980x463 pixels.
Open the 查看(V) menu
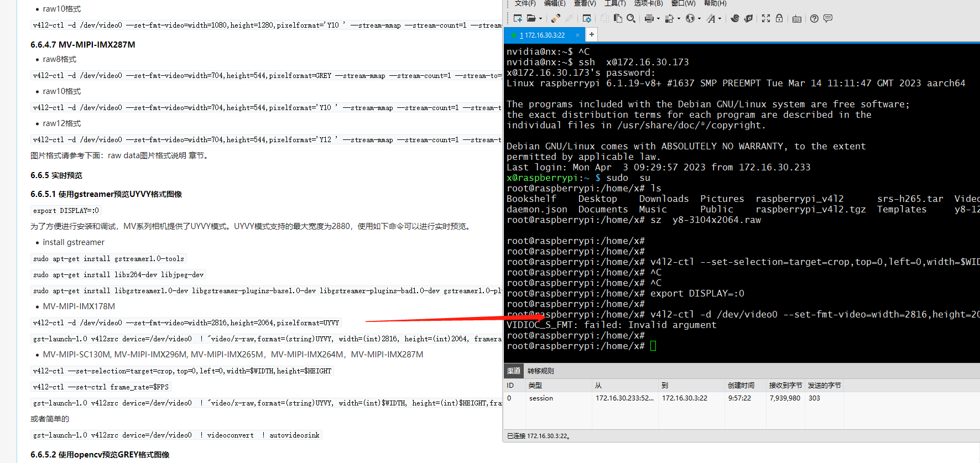pyautogui.click(x=585, y=3)
